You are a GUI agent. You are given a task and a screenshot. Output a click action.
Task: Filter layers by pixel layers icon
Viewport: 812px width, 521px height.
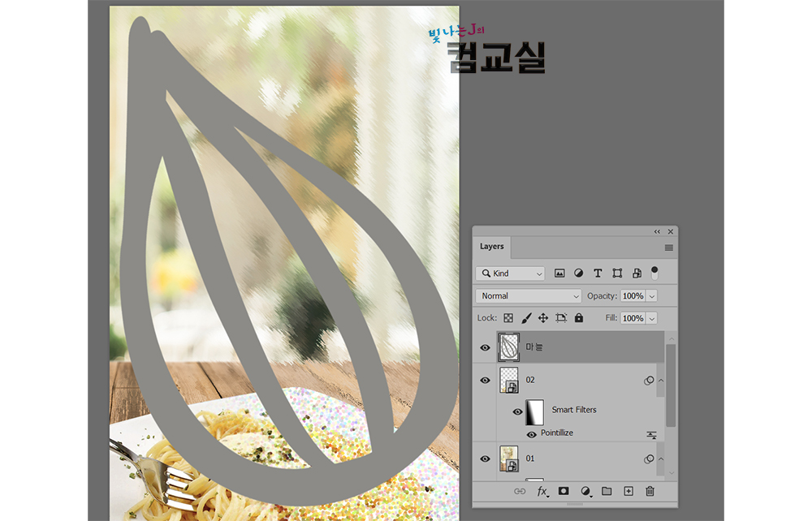(x=559, y=273)
